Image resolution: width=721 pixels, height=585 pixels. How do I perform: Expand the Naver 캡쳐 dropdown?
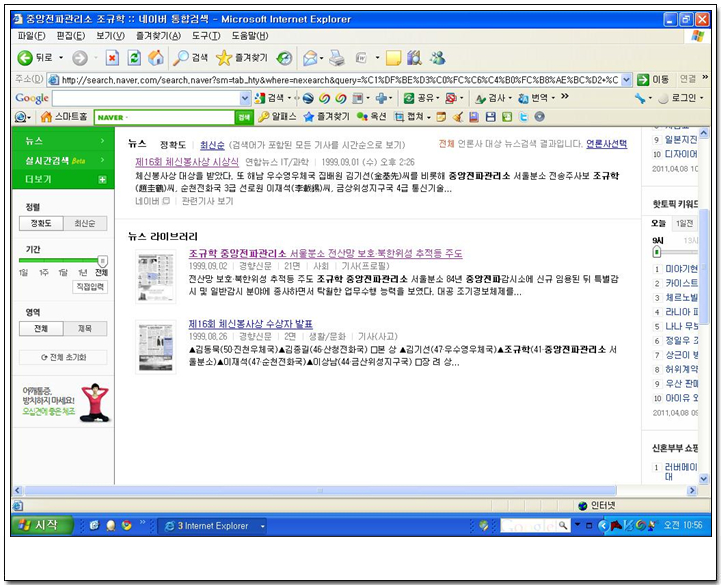429,118
